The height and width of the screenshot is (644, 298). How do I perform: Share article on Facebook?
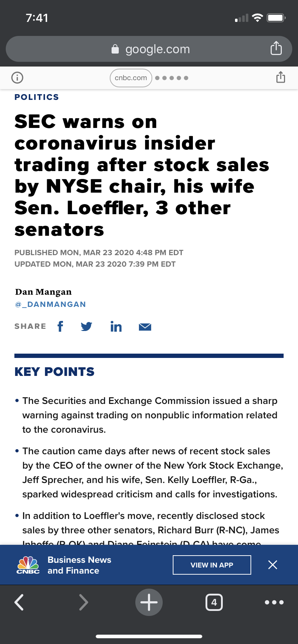pos(60,326)
